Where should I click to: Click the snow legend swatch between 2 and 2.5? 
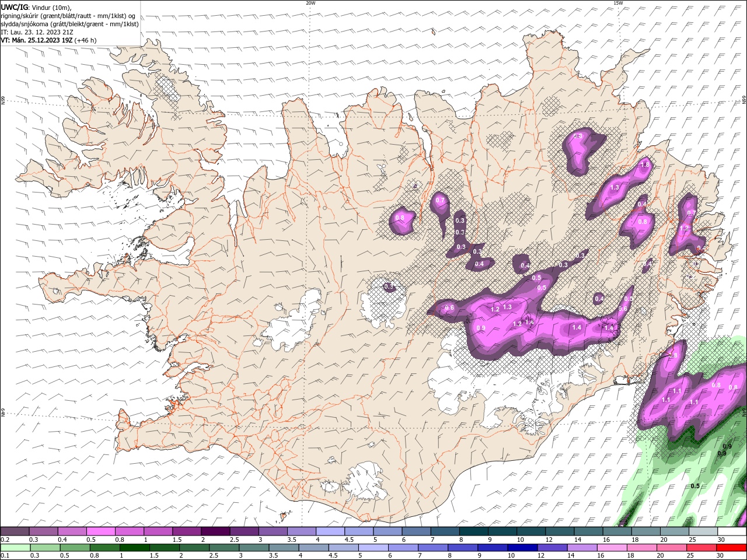pyautogui.click(x=215, y=531)
